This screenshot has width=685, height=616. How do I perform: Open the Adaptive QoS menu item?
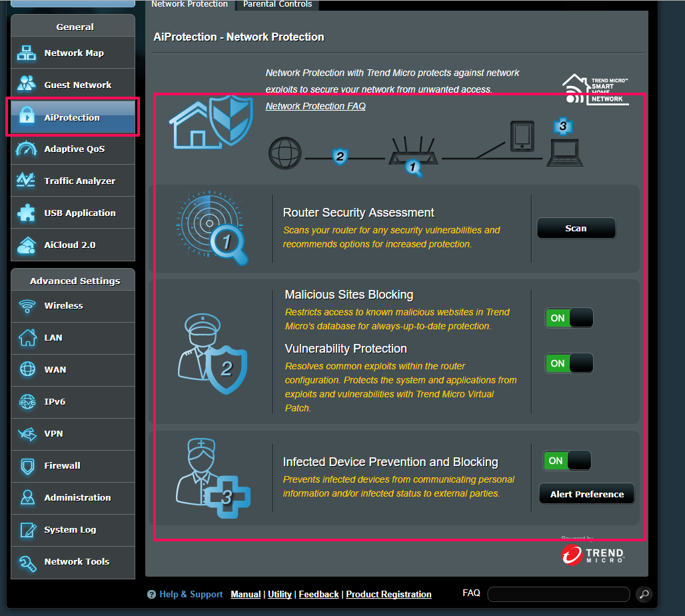(73, 149)
